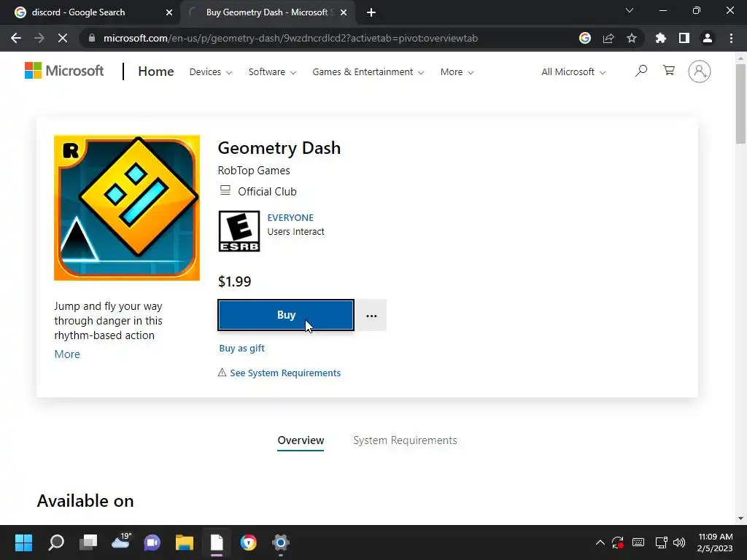Open a new browser tab

point(371,12)
